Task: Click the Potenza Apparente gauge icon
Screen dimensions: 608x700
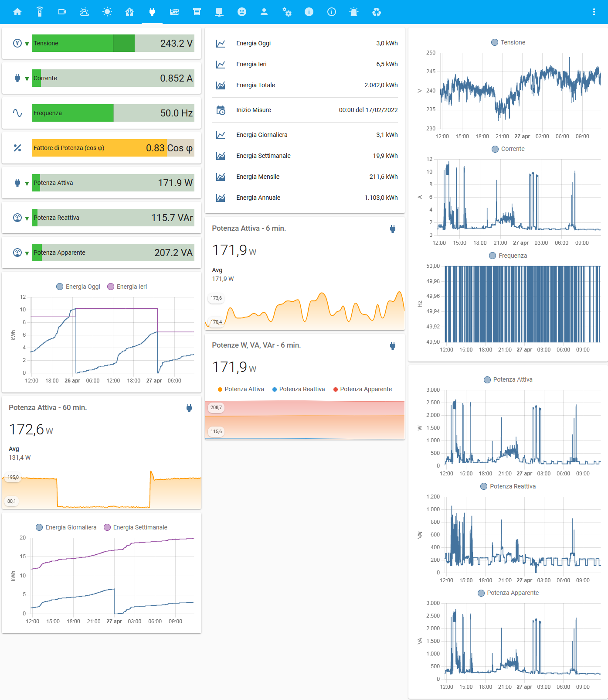Action: [17, 253]
